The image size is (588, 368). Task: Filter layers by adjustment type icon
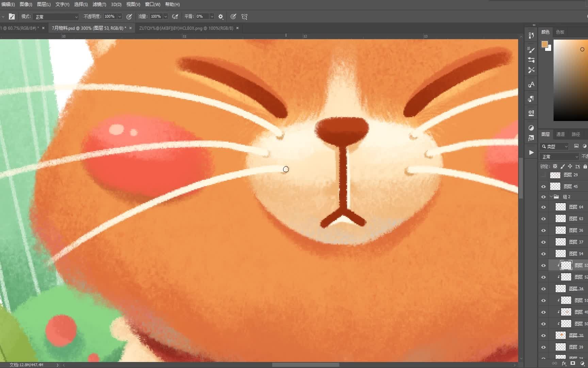click(585, 146)
